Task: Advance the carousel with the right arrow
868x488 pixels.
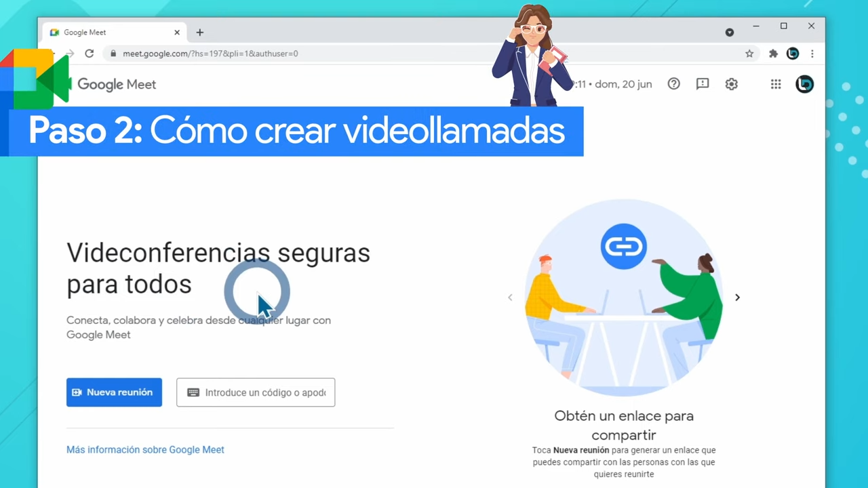Action: tap(737, 297)
